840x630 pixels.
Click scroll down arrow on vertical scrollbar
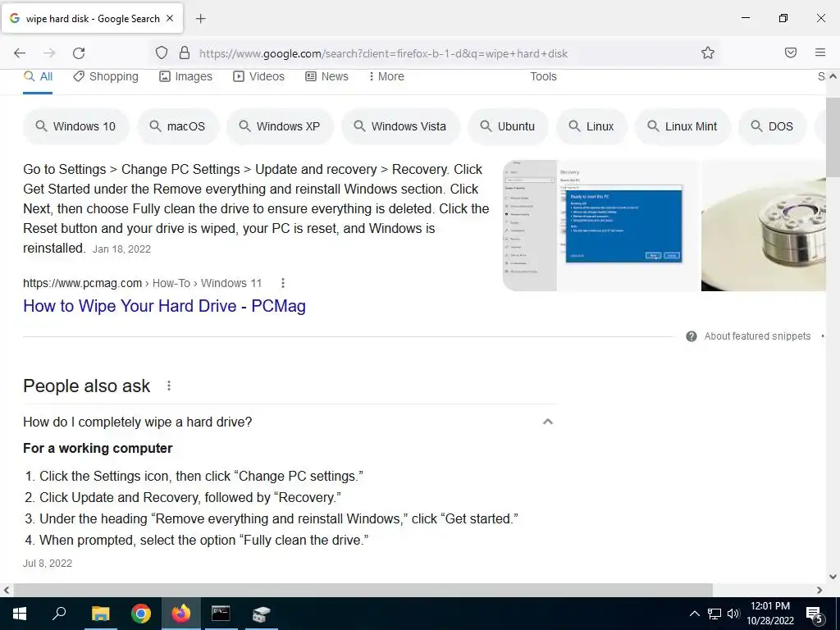pos(833,577)
